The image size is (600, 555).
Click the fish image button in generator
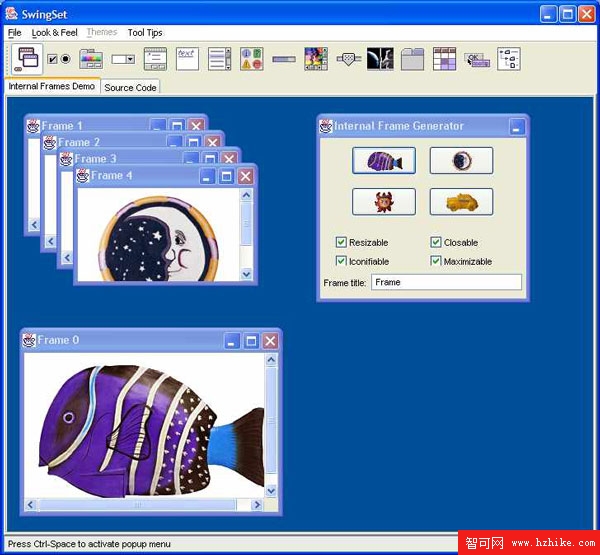(384, 161)
